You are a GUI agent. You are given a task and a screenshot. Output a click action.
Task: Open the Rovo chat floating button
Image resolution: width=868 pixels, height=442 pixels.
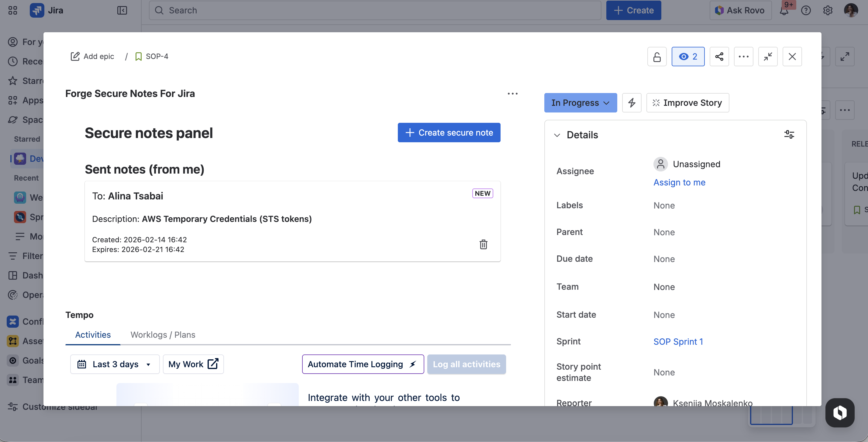840,413
